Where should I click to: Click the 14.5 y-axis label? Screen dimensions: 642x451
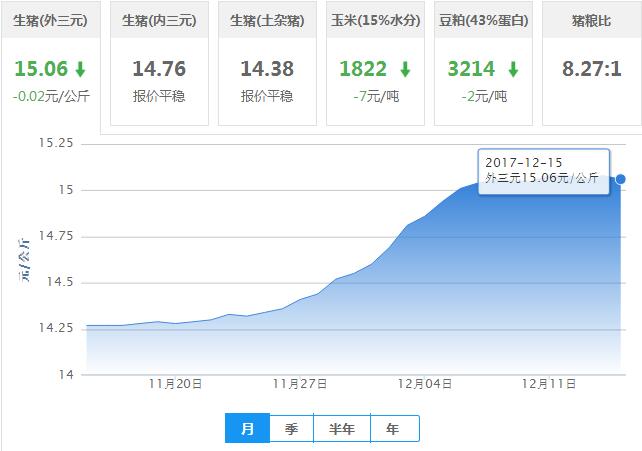point(60,282)
